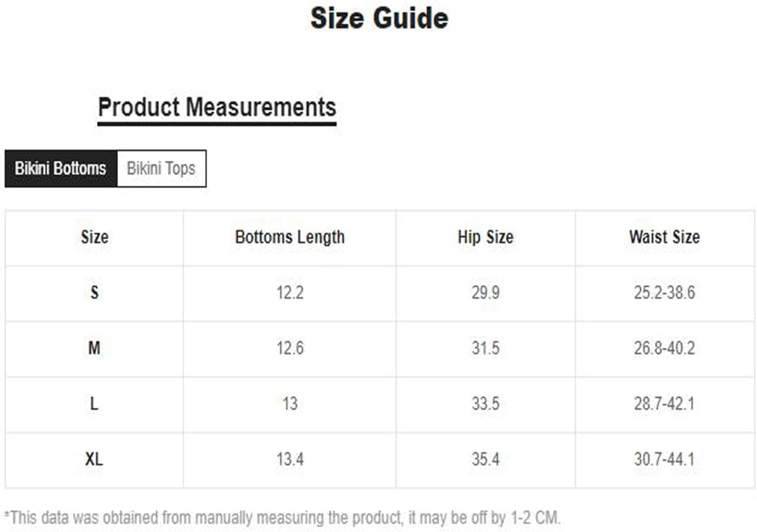Image resolution: width=757 pixels, height=532 pixels.
Task: Click the Size Guide title
Action: [x=379, y=18]
